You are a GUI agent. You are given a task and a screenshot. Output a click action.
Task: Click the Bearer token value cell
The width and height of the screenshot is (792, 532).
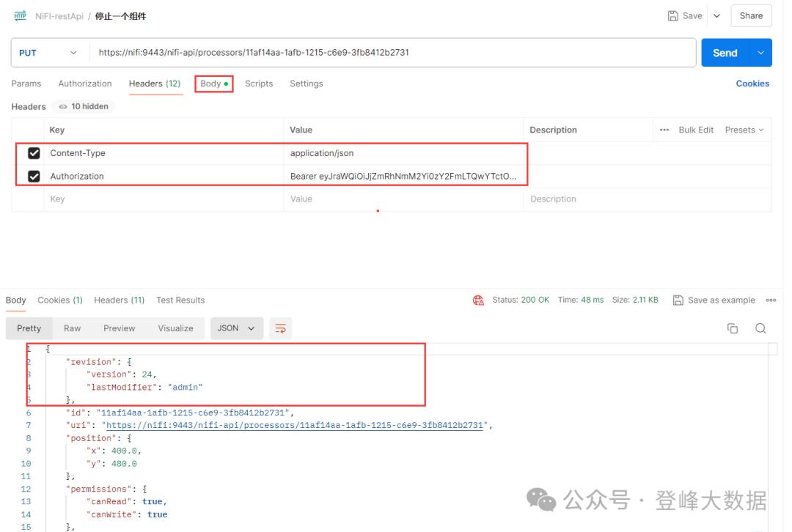point(403,176)
